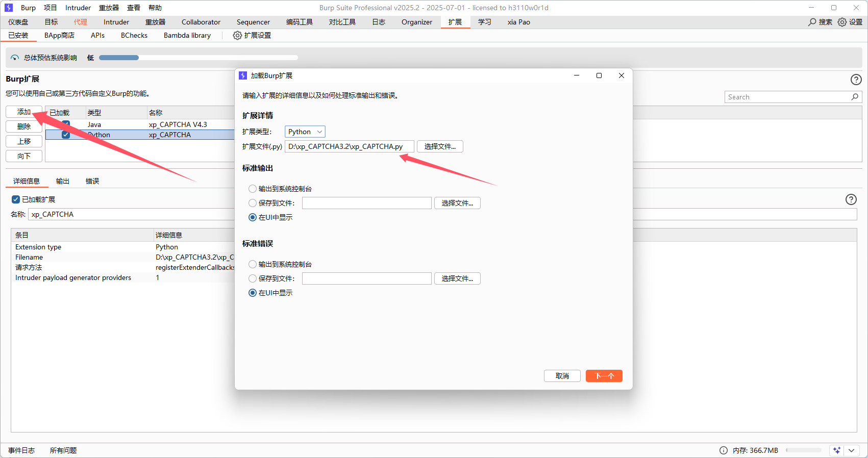Click the system impact progress bar
Viewport: 868px width, 458px height.
198,58
